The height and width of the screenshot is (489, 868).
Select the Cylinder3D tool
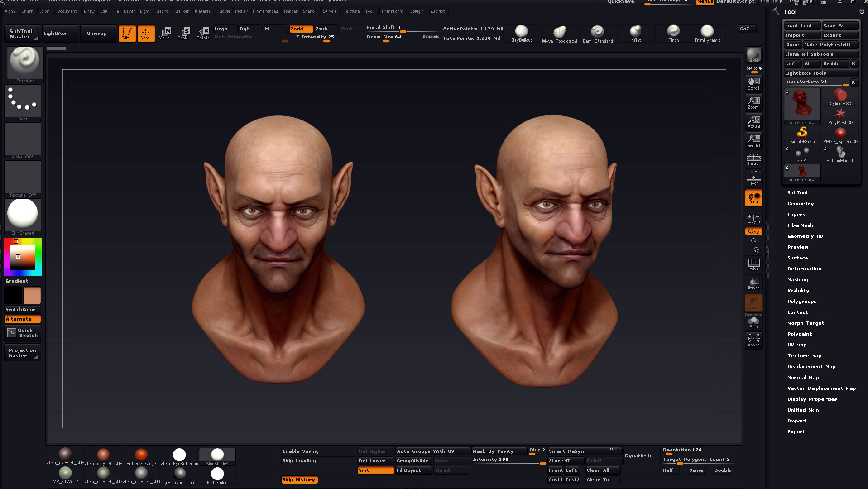point(840,97)
